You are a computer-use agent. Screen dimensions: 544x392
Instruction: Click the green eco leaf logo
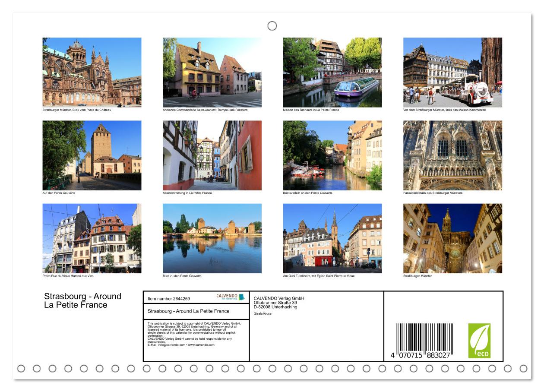coord(479,341)
